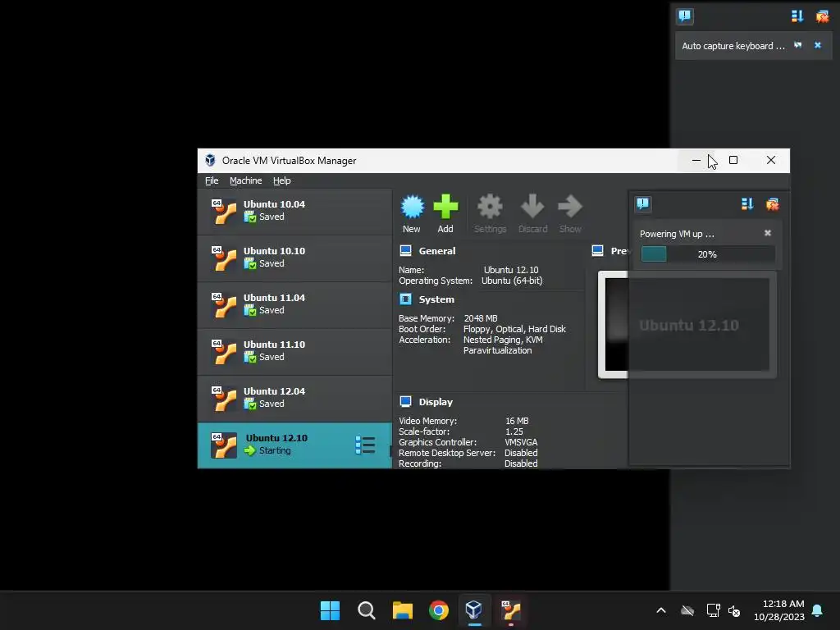Viewport: 840px width, 630px height.
Task: Select the Ubuntu 12.10 Starting machine
Action: [x=294, y=445]
